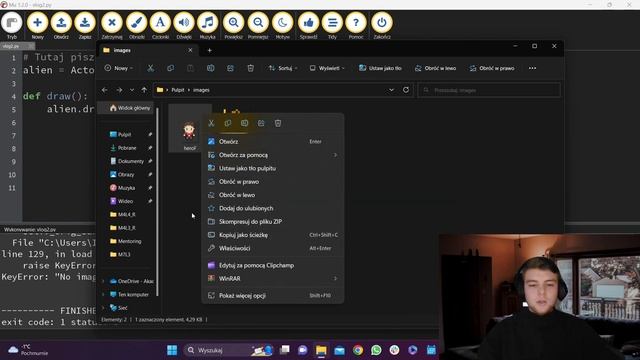Image resolution: width=640 pixels, height=360 pixels.
Task: Expand the Ten komputer tree node
Action: pos(103,295)
